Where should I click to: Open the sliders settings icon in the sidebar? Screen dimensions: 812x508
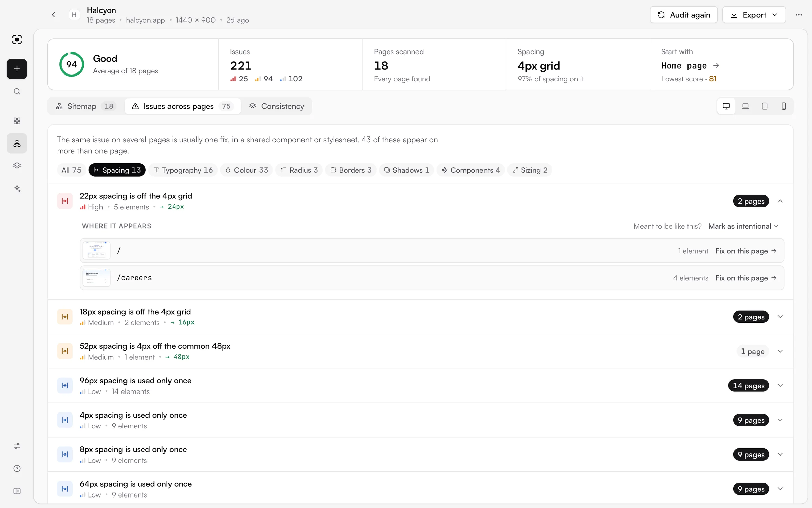pos(17,446)
